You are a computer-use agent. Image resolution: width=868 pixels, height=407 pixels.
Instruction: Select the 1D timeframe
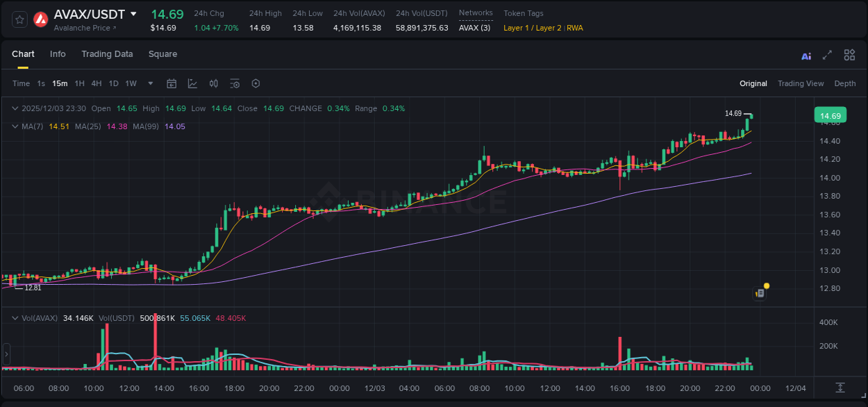[x=113, y=83]
